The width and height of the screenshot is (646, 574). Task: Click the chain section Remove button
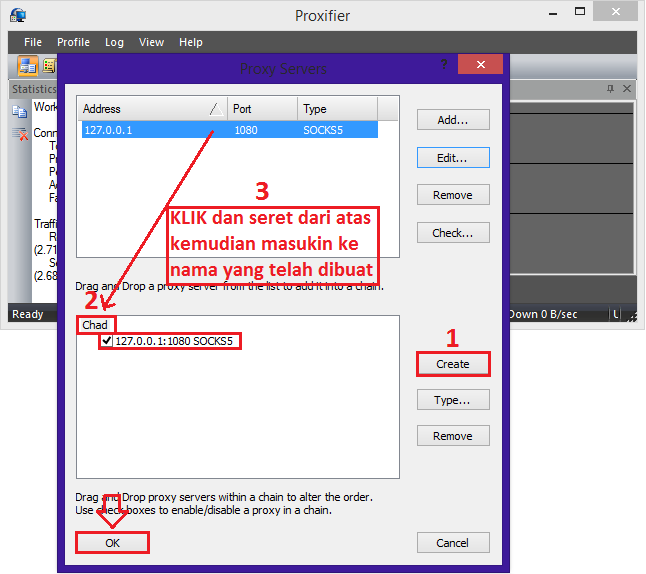[453, 436]
